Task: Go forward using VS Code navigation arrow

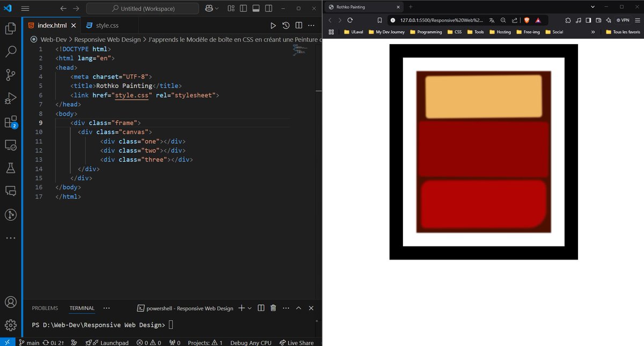Action: (76, 9)
